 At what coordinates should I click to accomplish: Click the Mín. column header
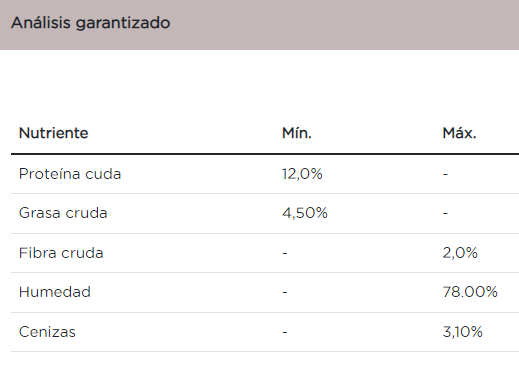click(x=297, y=133)
